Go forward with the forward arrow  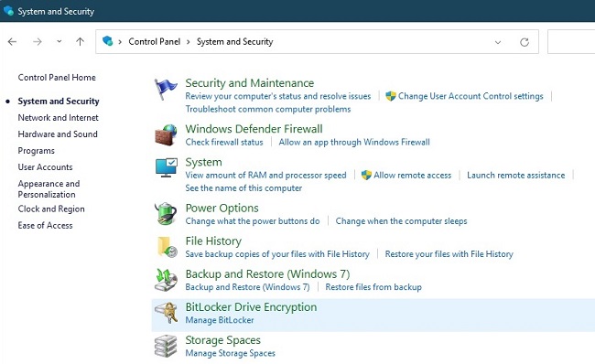(x=38, y=42)
